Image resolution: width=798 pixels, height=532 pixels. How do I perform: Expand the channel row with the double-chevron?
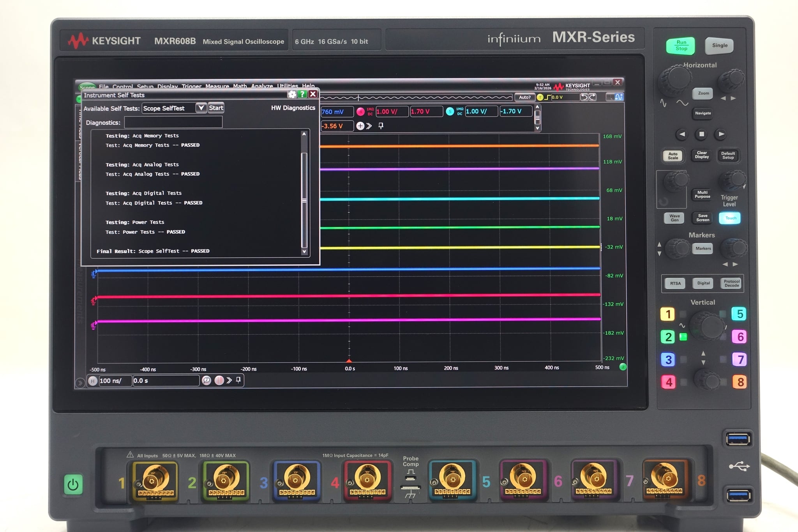click(369, 126)
